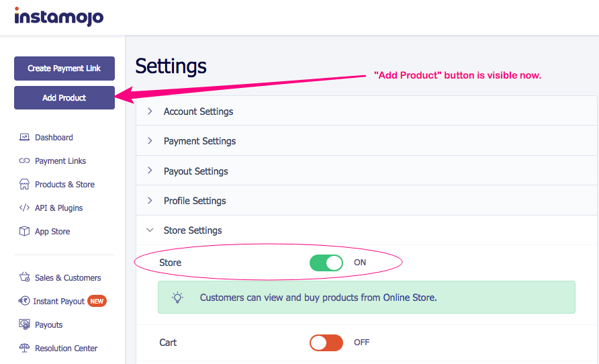Click the Create Payment Link button
The height and width of the screenshot is (364, 599).
tap(64, 69)
